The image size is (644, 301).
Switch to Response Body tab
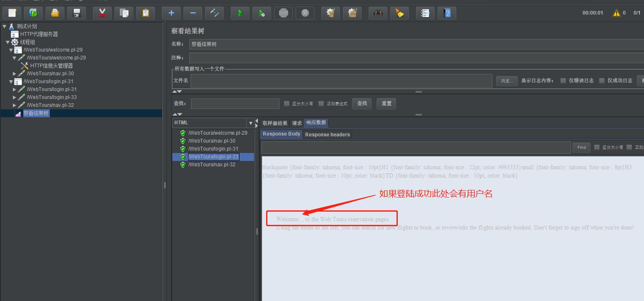point(282,134)
